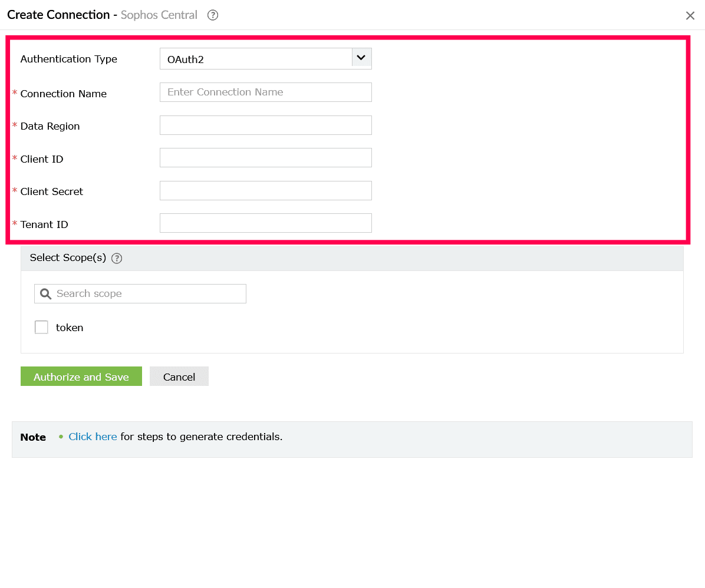
Task: Click the Connection Name input field
Action: tap(266, 92)
